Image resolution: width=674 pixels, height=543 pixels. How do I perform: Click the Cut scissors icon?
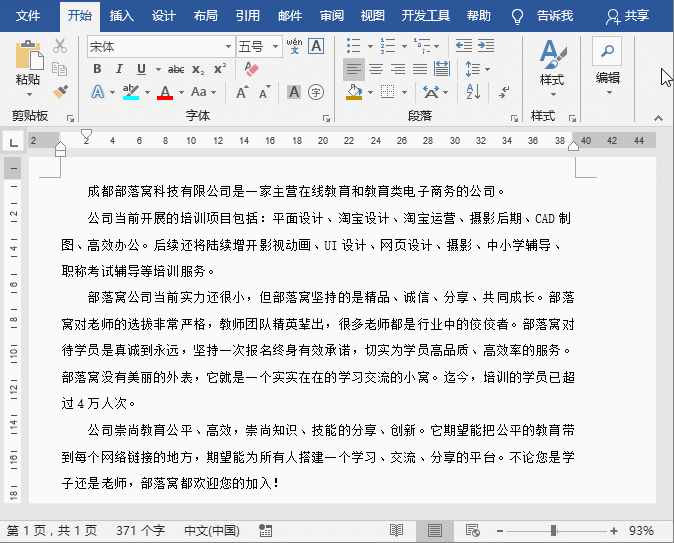tap(60, 46)
